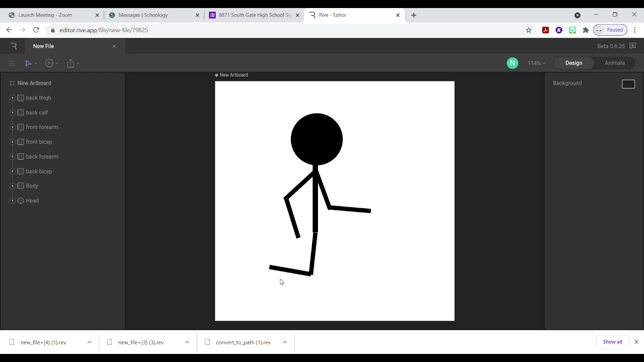Open convert_to_path (1).rev download
Viewport: 644px width, 362px height.
coord(243,342)
